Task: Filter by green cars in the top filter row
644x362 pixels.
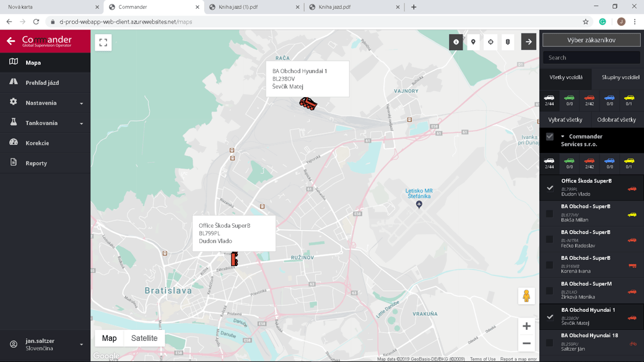Action: [569, 100]
